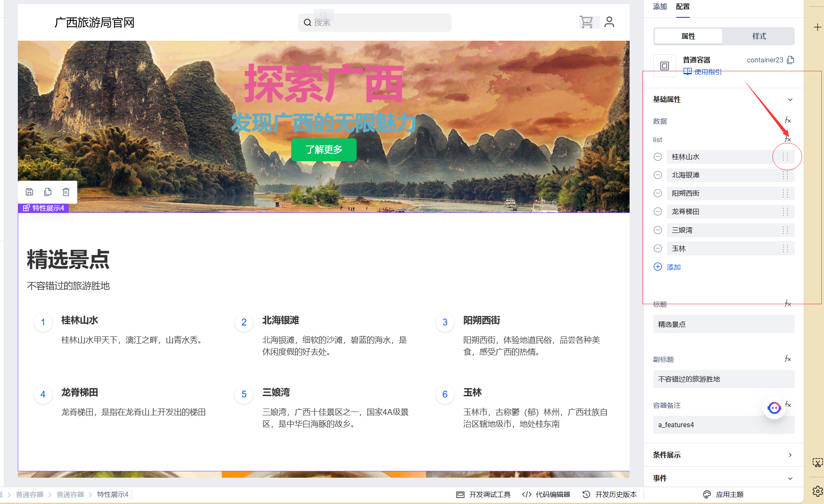Click the 副标题 input field
Screen dimensions: 824x504
[723, 379]
